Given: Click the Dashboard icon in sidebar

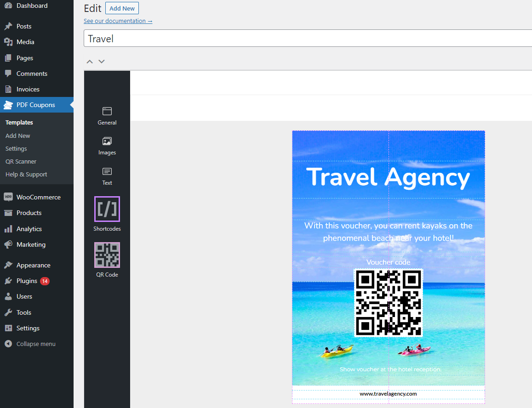Looking at the screenshot, I should [8, 6].
